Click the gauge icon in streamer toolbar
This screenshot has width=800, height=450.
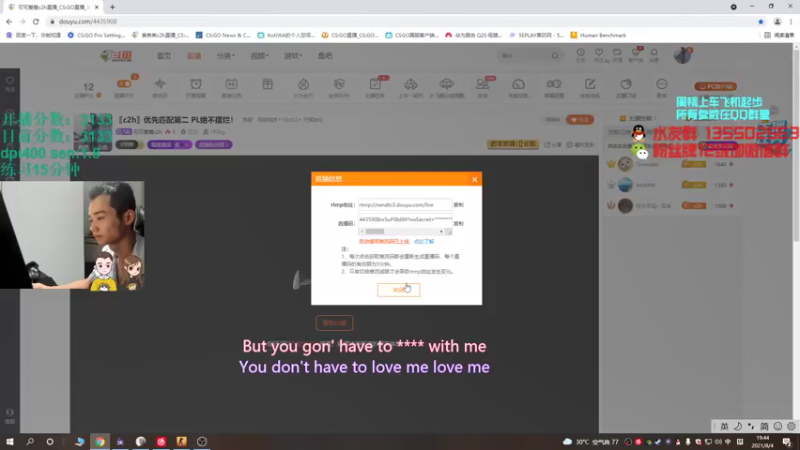coord(518,84)
